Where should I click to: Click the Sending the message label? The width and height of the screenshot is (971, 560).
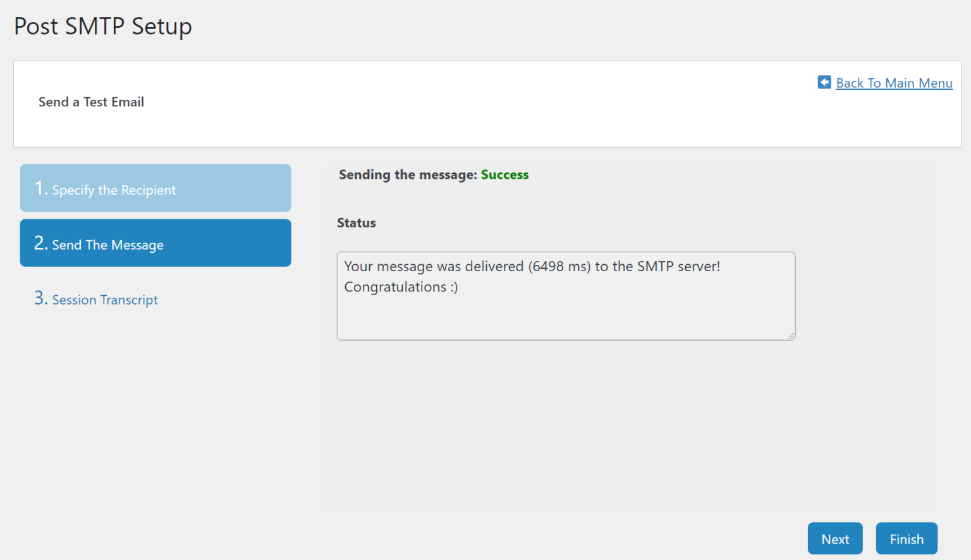pos(407,174)
